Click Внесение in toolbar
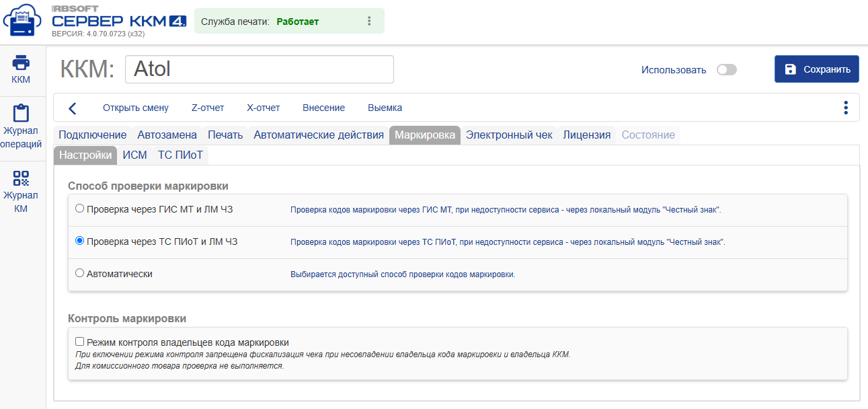 324,108
